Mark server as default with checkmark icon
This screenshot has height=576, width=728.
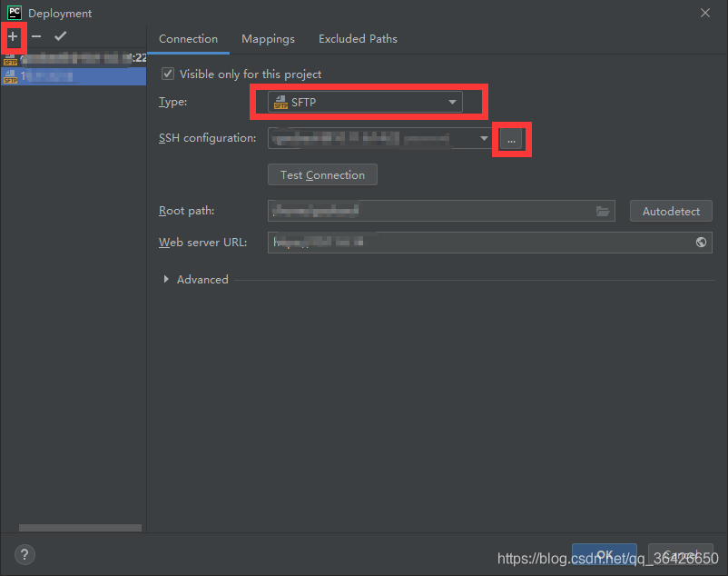tap(60, 36)
